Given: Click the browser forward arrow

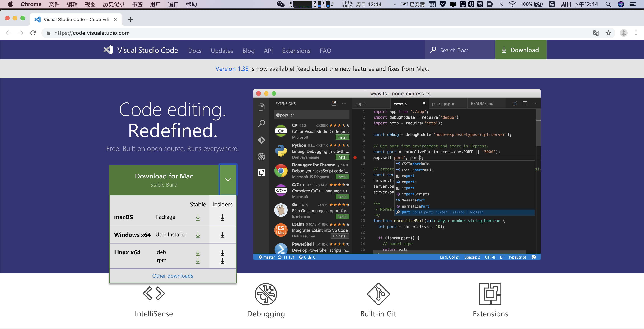Looking at the screenshot, I should tap(21, 33).
